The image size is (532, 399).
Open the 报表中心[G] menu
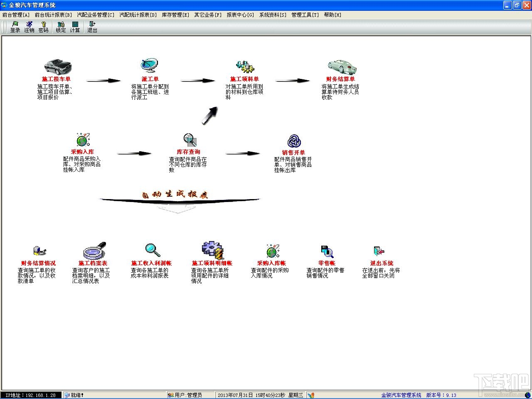click(240, 15)
